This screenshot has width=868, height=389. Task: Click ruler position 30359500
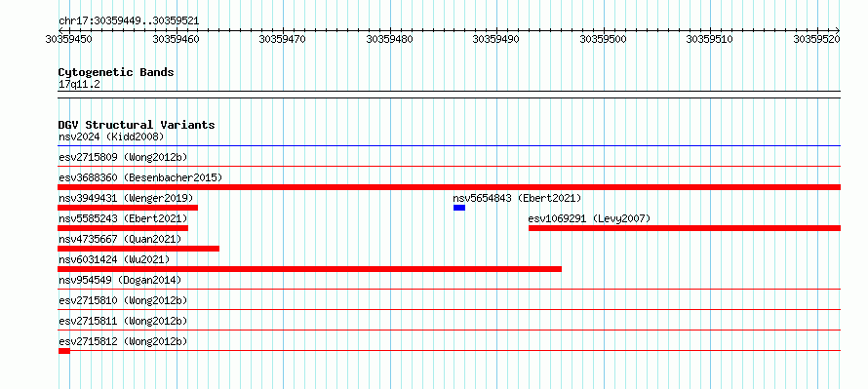pyautogui.click(x=603, y=39)
